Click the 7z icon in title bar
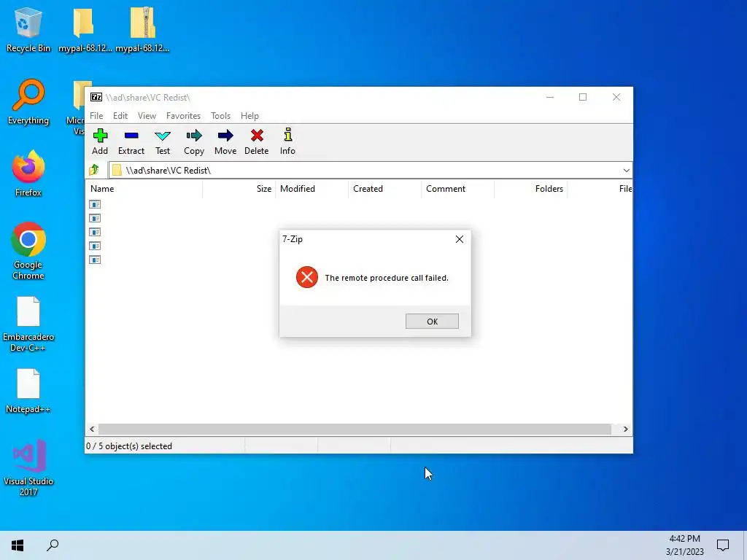This screenshot has width=747, height=560. click(x=96, y=97)
